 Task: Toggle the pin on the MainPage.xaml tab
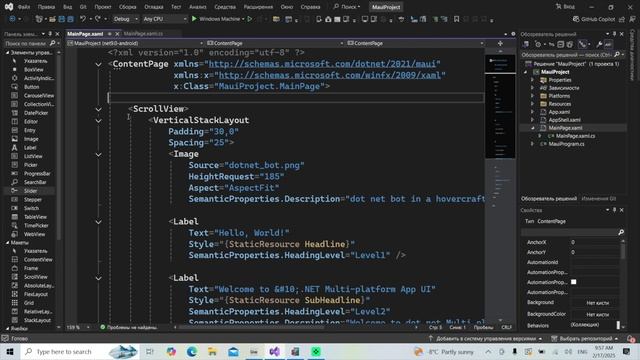(x=109, y=34)
